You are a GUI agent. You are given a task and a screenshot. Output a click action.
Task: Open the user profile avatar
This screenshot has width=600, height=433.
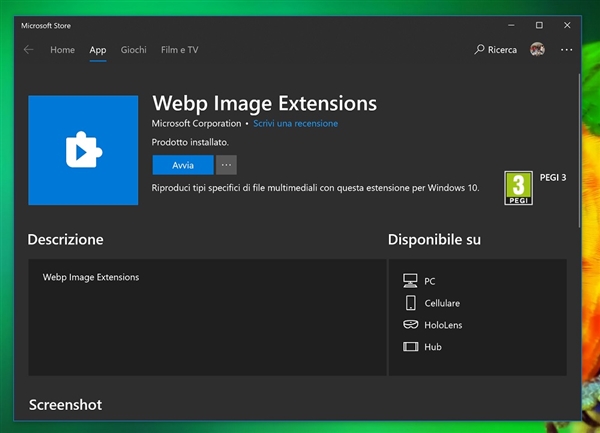(x=537, y=49)
